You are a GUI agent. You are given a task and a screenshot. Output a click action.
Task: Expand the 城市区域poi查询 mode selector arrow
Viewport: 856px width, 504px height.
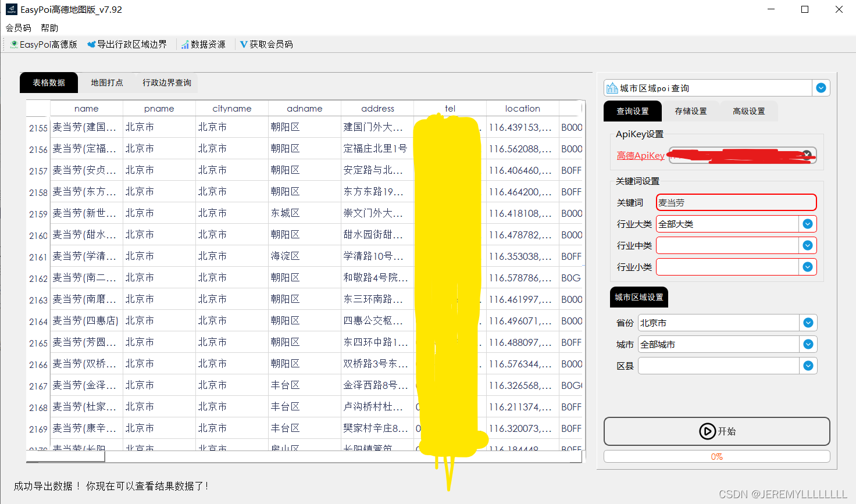point(821,87)
